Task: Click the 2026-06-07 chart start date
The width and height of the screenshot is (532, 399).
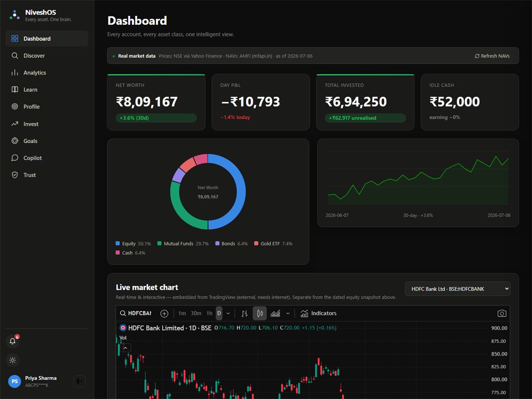Action: coord(337,215)
